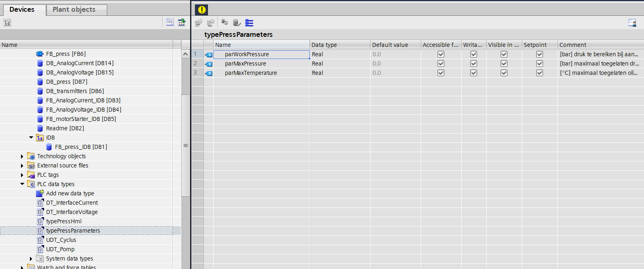The height and width of the screenshot is (269, 644).
Task: Click the Data type column header
Action: tap(340, 45)
